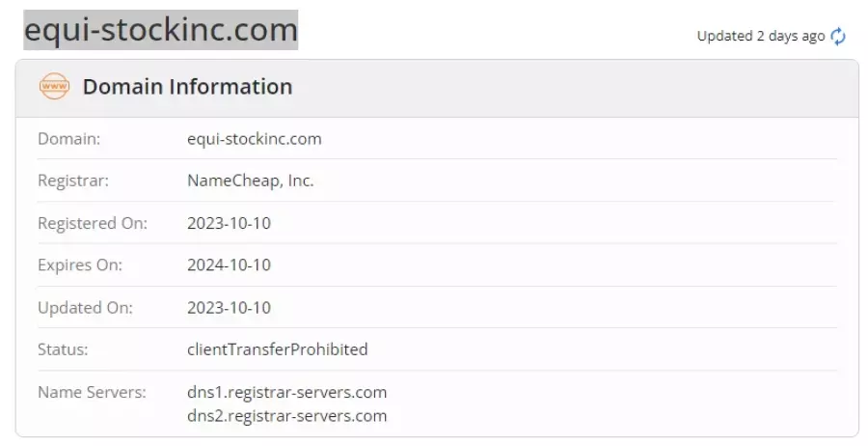Click the Updated 2 days ago text
The height and width of the screenshot is (446, 868).
coord(761,36)
